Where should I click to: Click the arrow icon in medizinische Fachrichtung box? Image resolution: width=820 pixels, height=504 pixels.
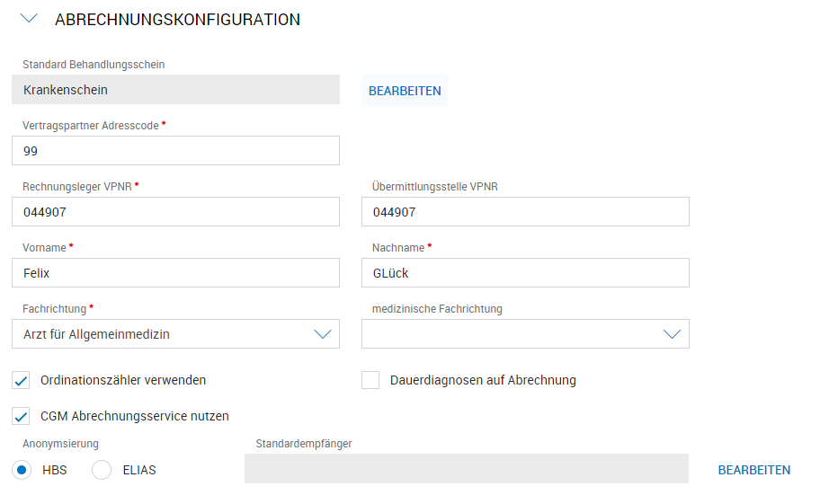click(672, 334)
